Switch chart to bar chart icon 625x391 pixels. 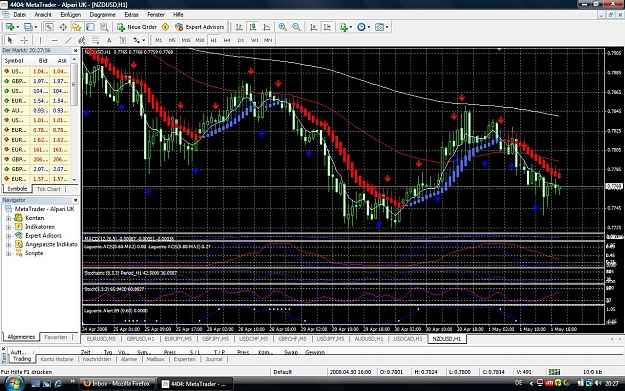pos(239,27)
